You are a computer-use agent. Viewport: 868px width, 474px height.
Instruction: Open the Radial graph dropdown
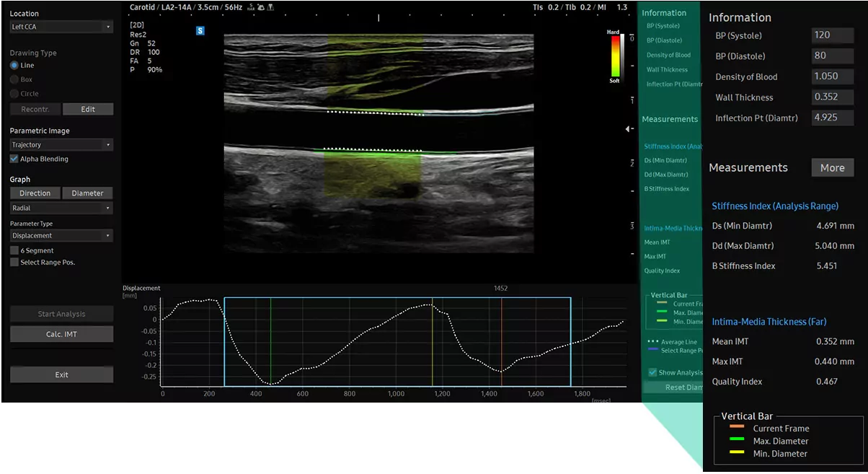click(x=61, y=208)
